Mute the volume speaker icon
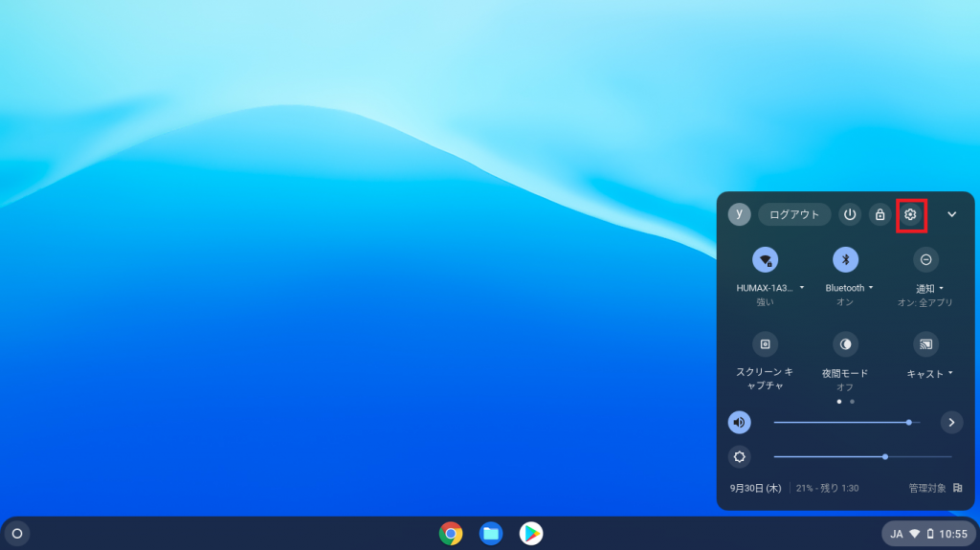Viewport: 980px width, 550px height. click(739, 422)
